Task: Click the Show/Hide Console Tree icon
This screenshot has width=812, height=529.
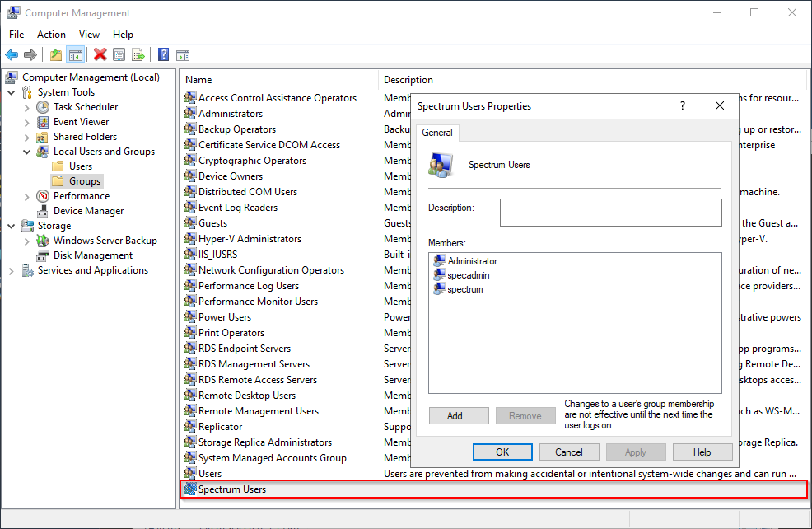Action: [x=75, y=55]
